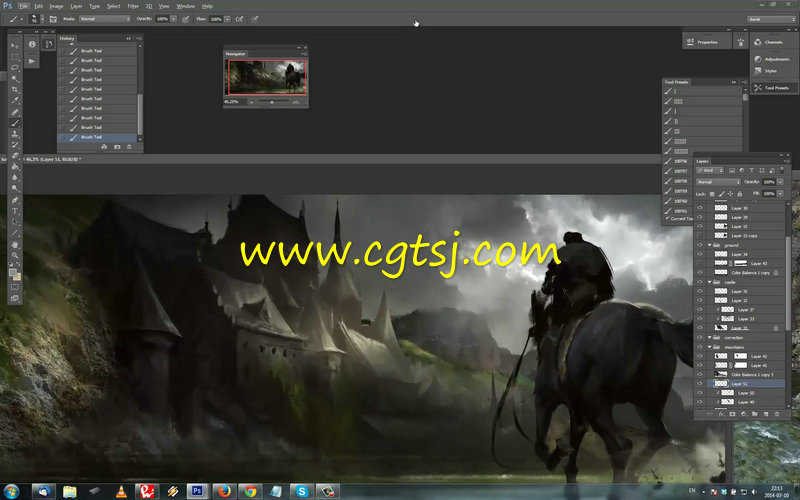The height and width of the screenshot is (500, 800).
Task: Hide Layer 51 visibility
Action: (x=699, y=384)
